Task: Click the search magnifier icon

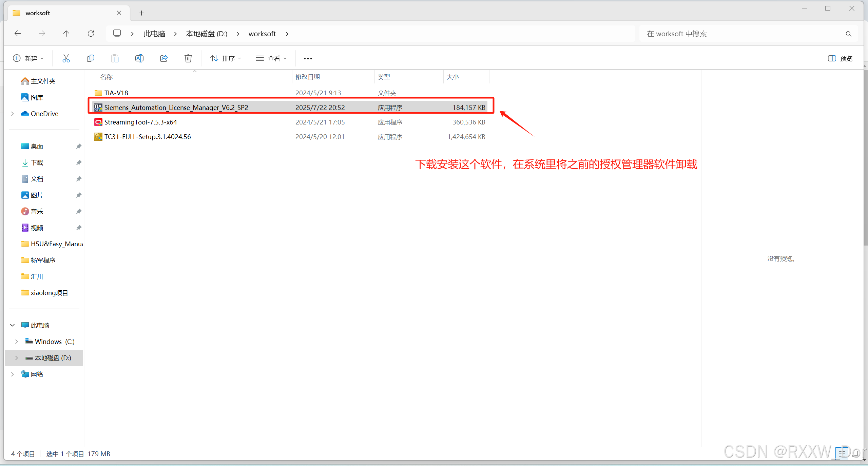Action: tap(848, 34)
